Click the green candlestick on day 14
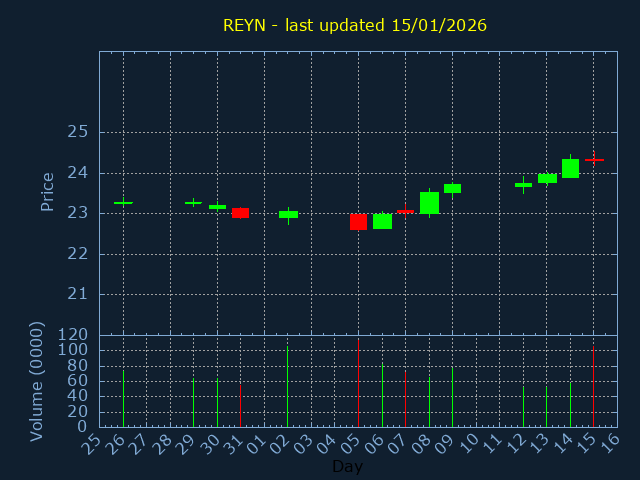The height and width of the screenshot is (480, 640). tap(570, 168)
